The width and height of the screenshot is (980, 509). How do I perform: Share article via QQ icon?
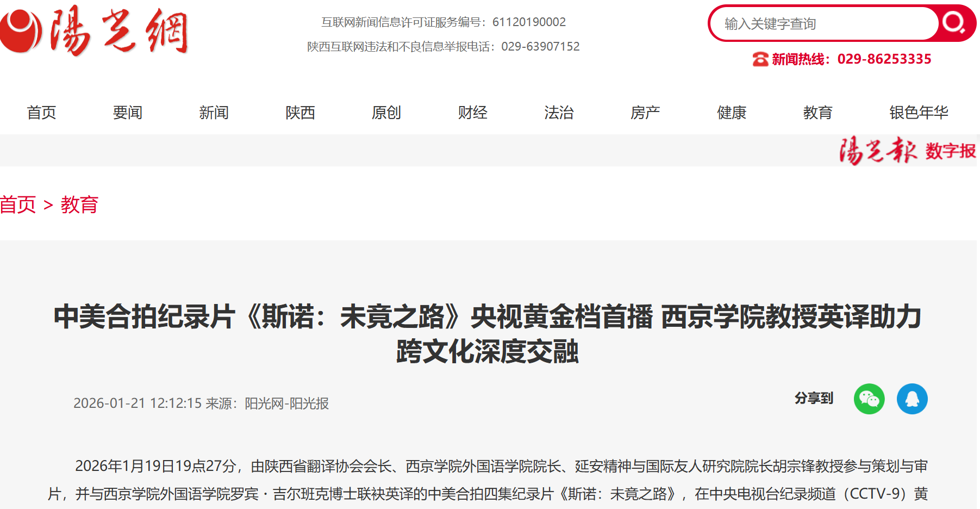(912, 399)
